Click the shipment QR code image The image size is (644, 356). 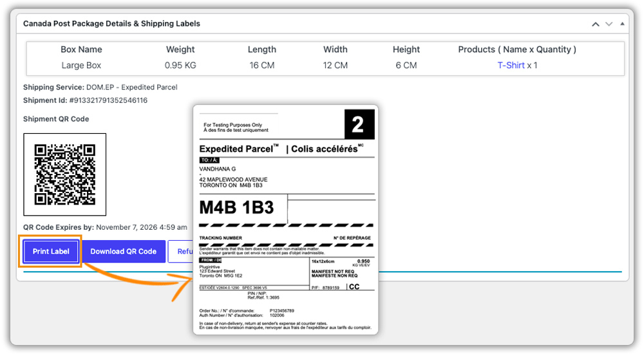[x=65, y=174]
